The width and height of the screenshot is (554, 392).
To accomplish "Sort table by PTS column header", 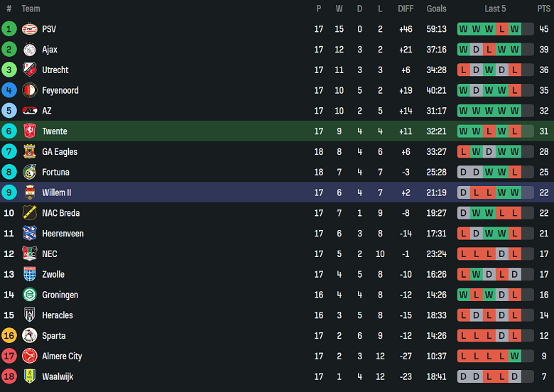I will coord(543,9).
